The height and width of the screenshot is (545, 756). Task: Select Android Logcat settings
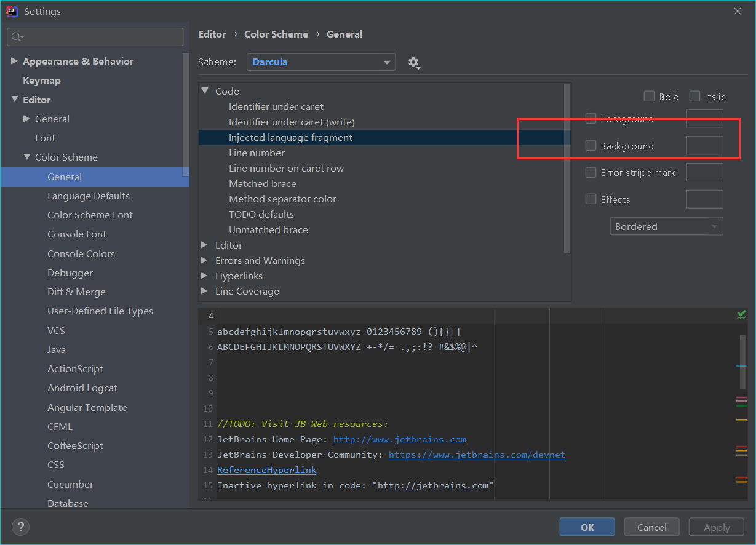(82, 388)
